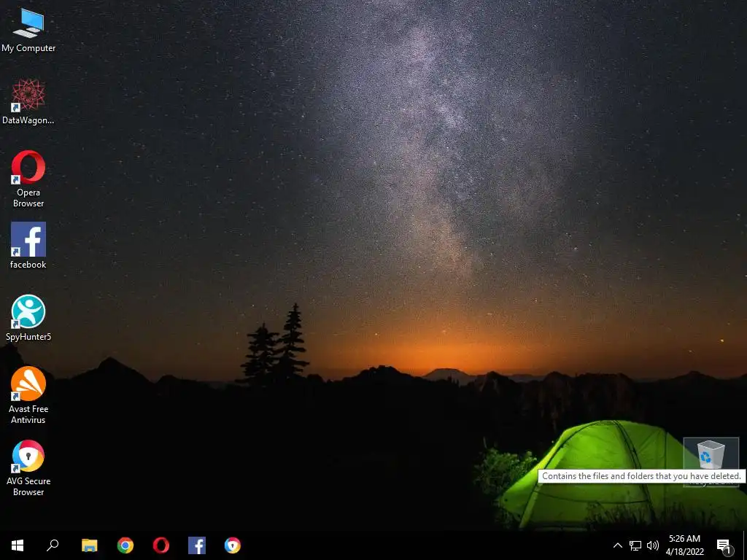
Task: Launch Opera from the taskbar
Action: (x=161, y=545)
